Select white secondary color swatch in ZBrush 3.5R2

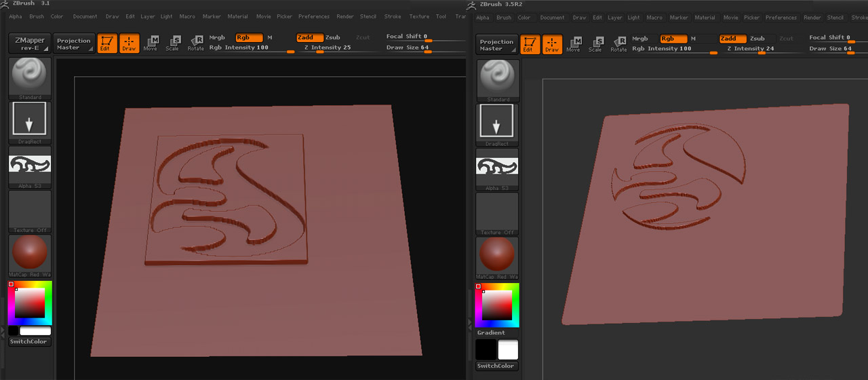(x=508, y=349)
